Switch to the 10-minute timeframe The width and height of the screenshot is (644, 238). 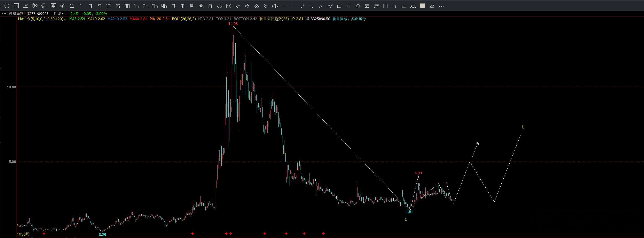pyautogui.click(x=109, y=6)
